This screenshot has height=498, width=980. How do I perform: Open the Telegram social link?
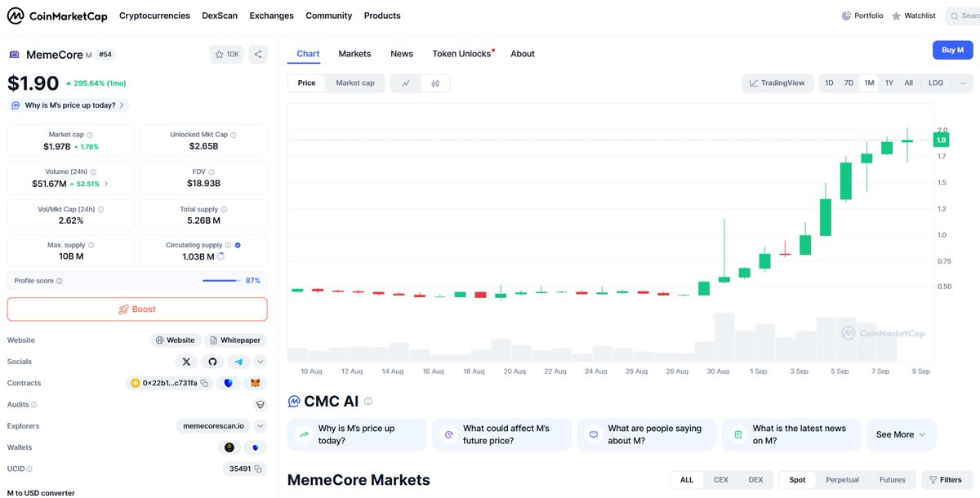point(238,362)
